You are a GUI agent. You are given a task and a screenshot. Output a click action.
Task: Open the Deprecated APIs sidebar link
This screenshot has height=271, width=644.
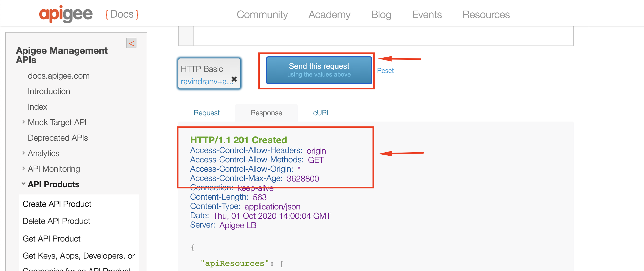(x=58, y=138)
